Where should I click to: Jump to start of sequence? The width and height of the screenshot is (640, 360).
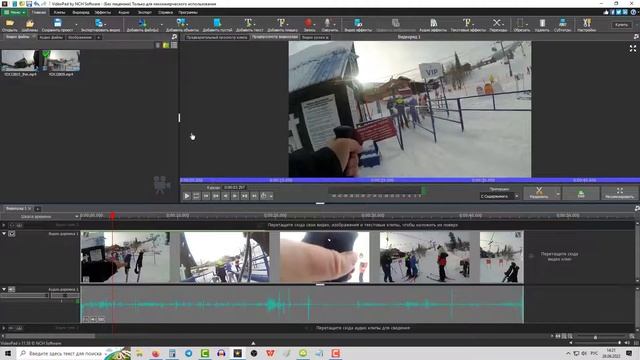point(206,196)
